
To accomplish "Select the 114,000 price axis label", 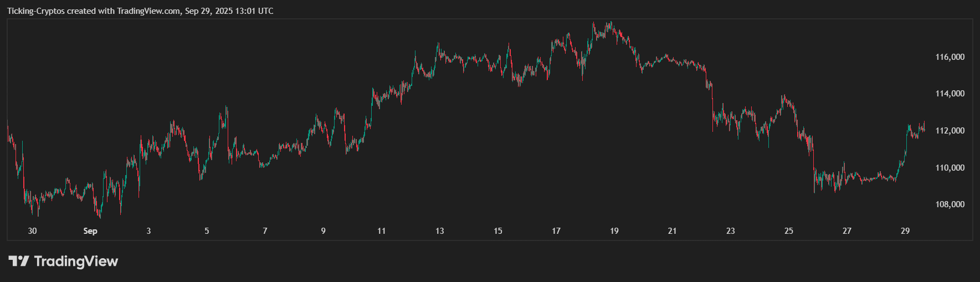I will (x=950, y=94).
